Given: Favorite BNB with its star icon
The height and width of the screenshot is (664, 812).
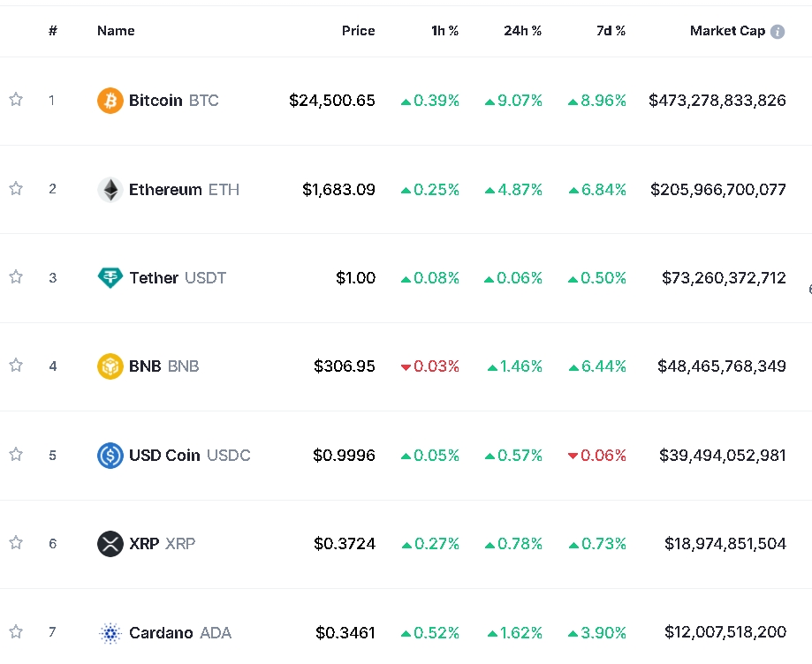Looking at the screenshot, I should tap(16, 365).
